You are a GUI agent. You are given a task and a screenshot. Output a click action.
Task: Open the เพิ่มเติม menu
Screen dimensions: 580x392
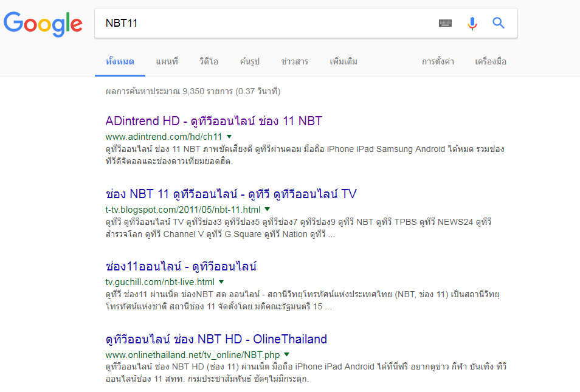click(x=344, y=61)
